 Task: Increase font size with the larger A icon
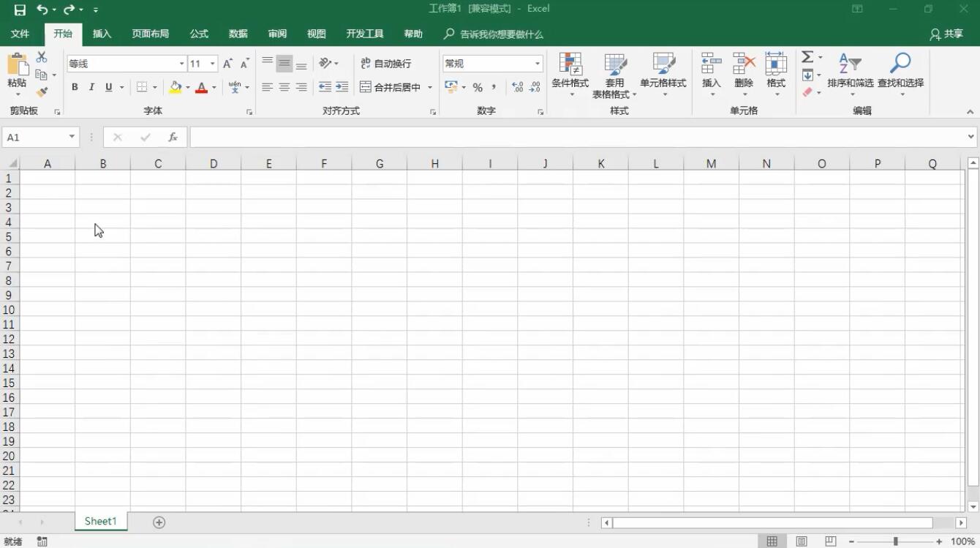227,64
